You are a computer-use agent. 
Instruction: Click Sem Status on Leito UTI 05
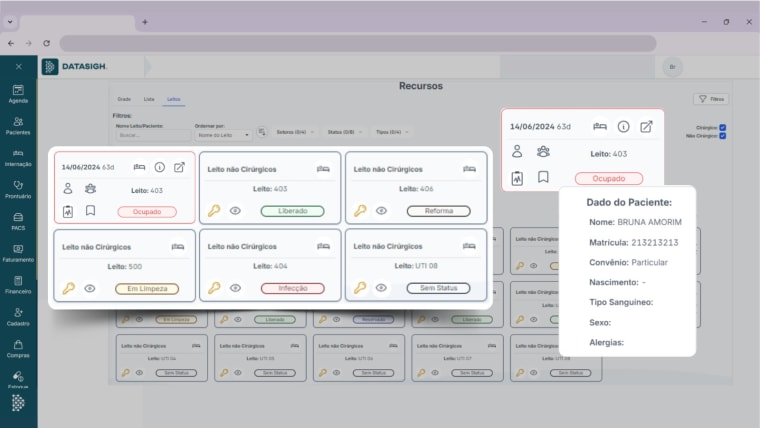(275, 373)
